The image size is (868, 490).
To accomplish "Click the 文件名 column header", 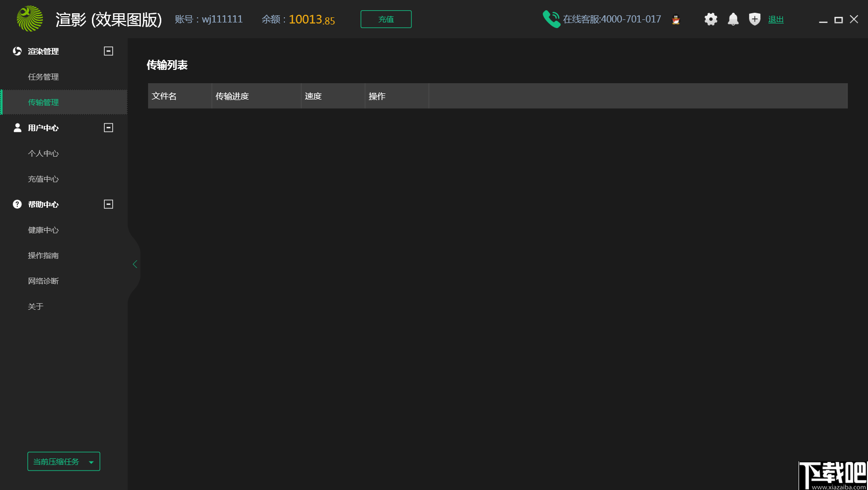I will [x=180, y=96].
